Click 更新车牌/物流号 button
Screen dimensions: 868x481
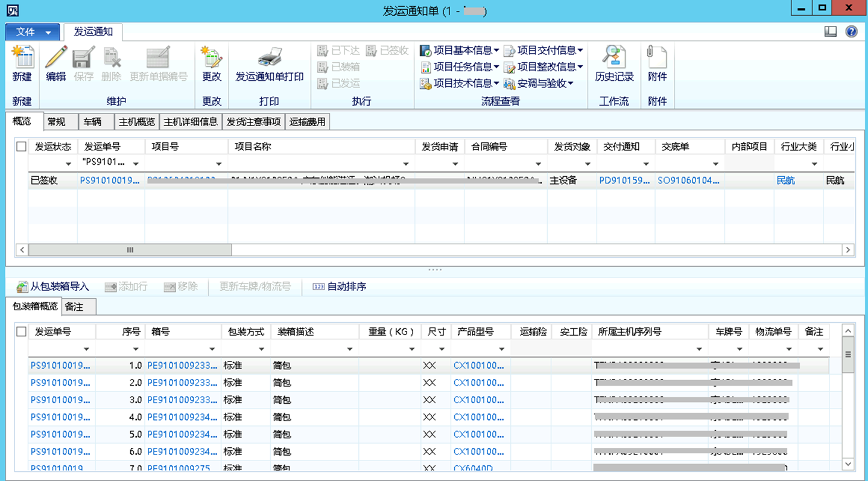click(255, 287)
